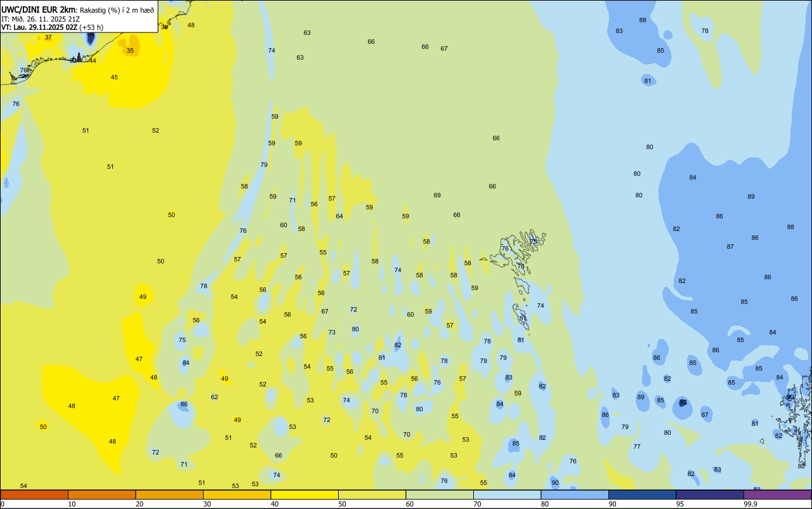Pick the pale green 60–70 legend swatch
This screenshot has height=509, width=812.
point(440,494)
